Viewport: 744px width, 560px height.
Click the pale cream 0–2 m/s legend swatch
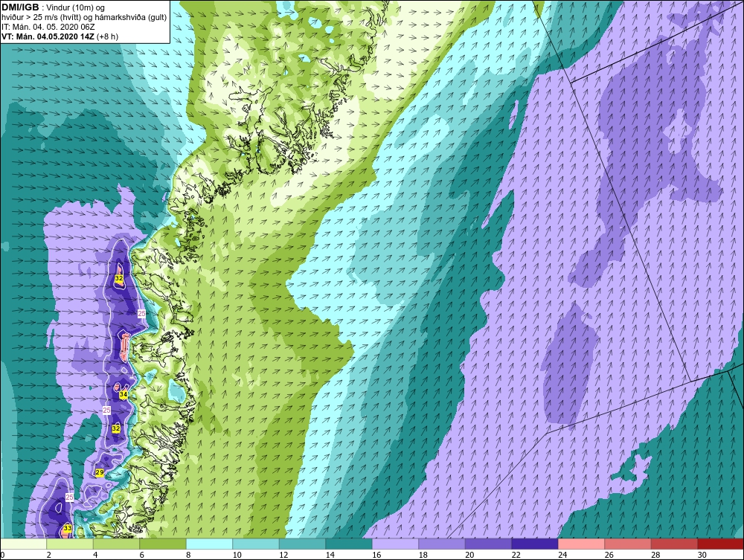click(x=23, y=544)
